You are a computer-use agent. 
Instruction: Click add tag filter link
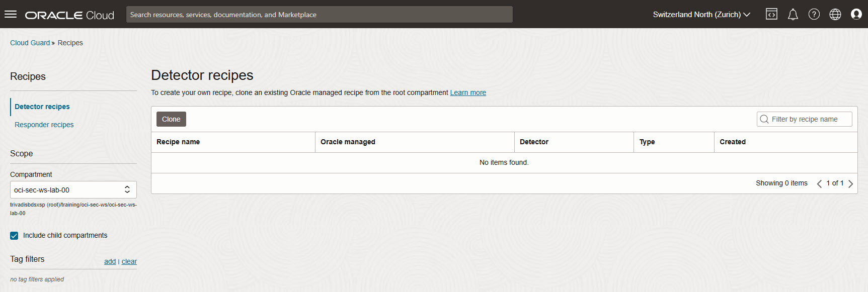coord(110,261)
